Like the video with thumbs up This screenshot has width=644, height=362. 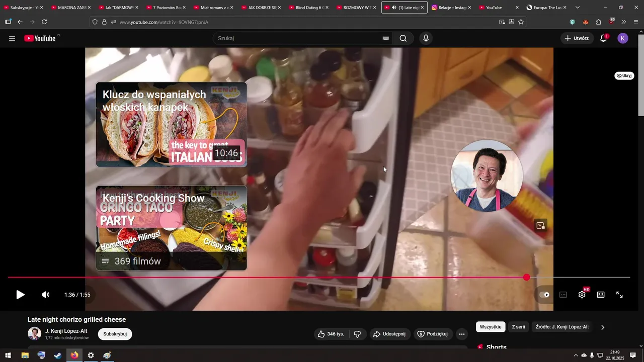pyautogui.click(x=331, y=334)
